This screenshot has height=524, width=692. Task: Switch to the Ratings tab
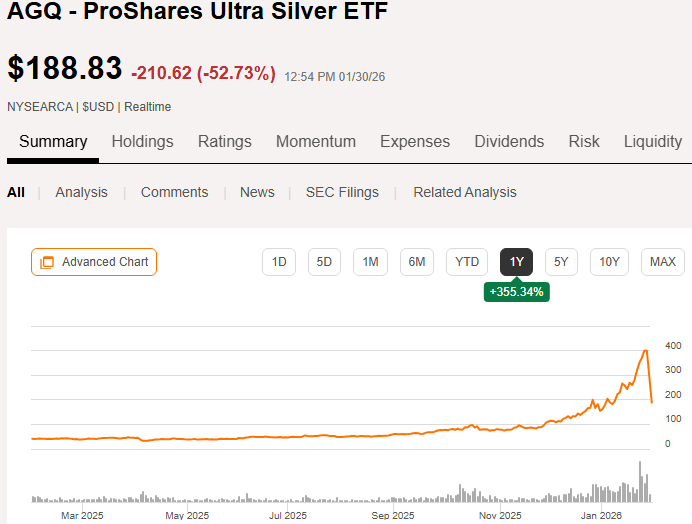coord(224,142)
